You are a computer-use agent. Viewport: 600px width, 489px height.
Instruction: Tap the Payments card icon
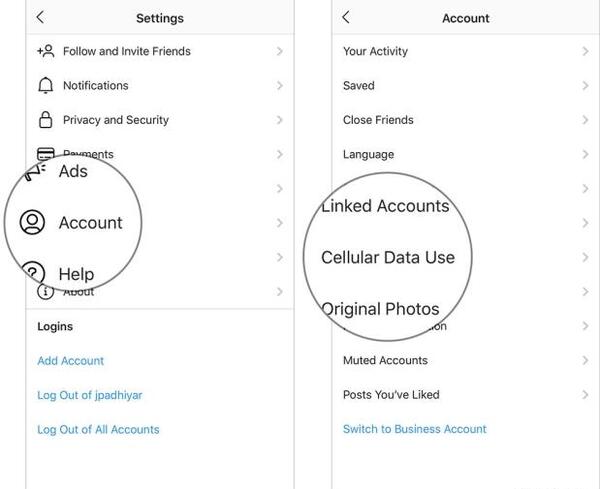click(x=46, y=152)
